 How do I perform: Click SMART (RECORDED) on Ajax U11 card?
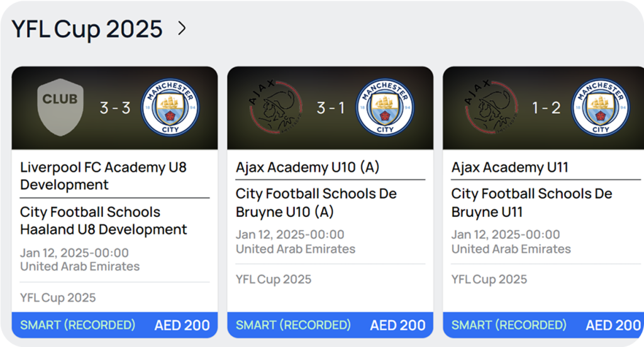coord(509,325)
